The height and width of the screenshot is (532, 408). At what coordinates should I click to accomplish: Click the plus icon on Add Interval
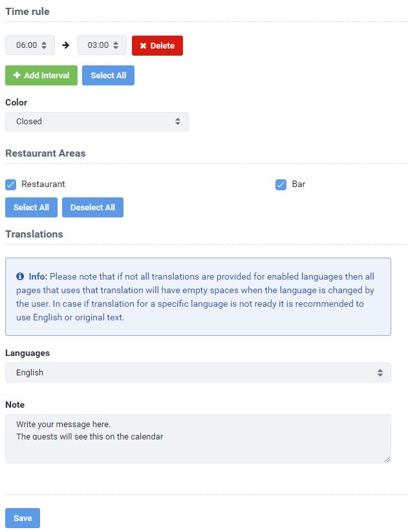(x=17, y=75)
